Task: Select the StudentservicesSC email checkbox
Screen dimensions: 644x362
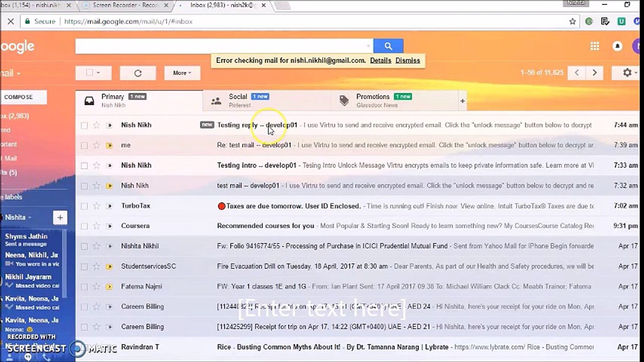Action: coord(84,266)
